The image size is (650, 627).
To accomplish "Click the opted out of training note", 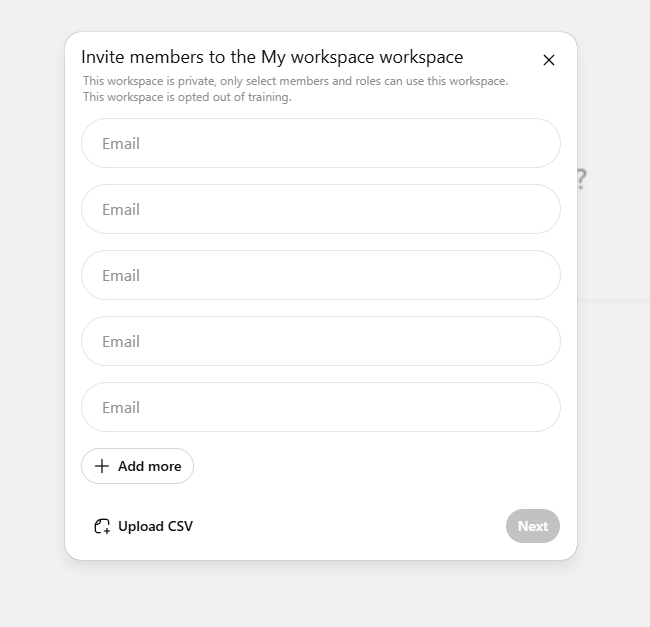I will (x=187, y=97).
